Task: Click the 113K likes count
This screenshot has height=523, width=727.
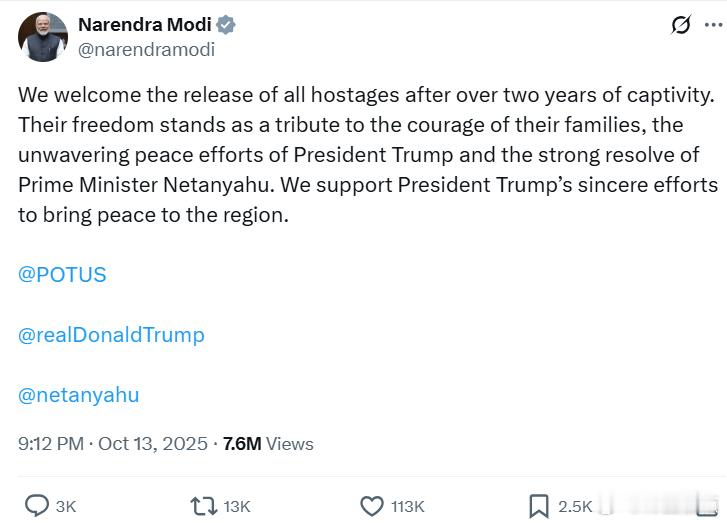Action: coord(407,506)
